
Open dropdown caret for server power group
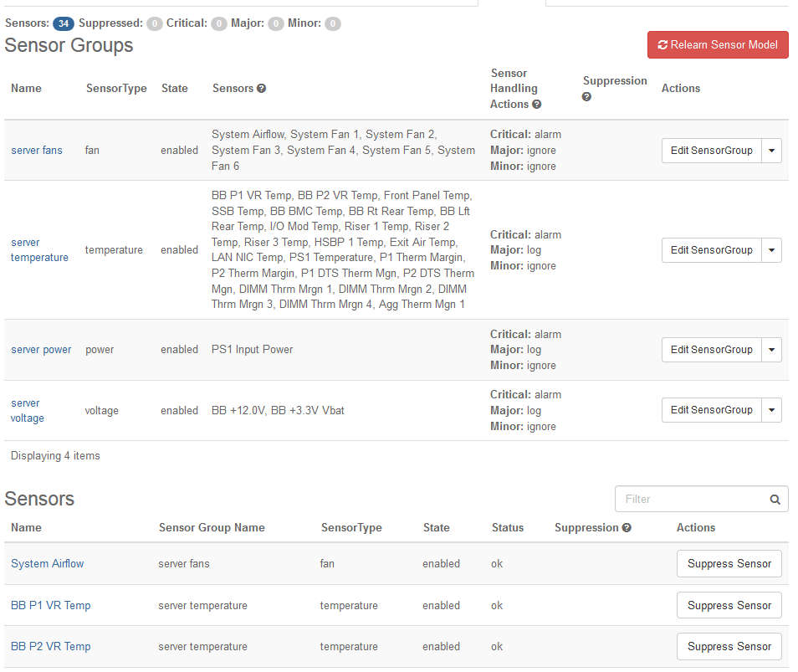[771, 350]
